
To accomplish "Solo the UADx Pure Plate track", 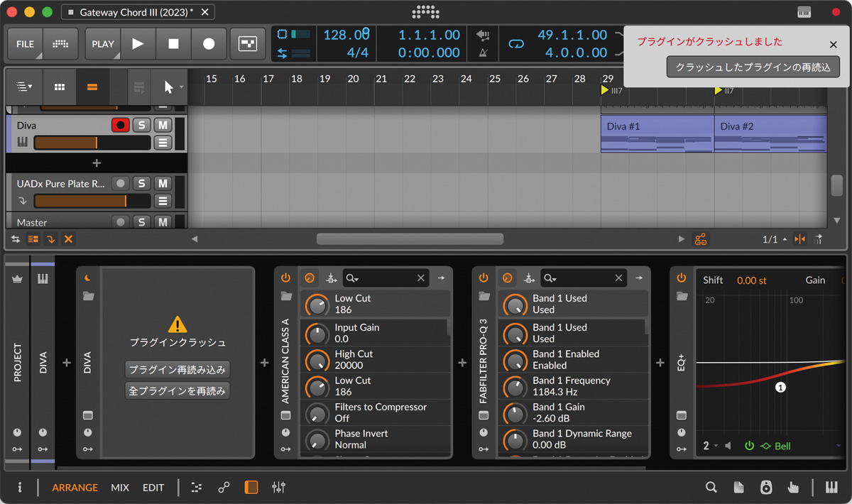I will click(x=141, y=183).
